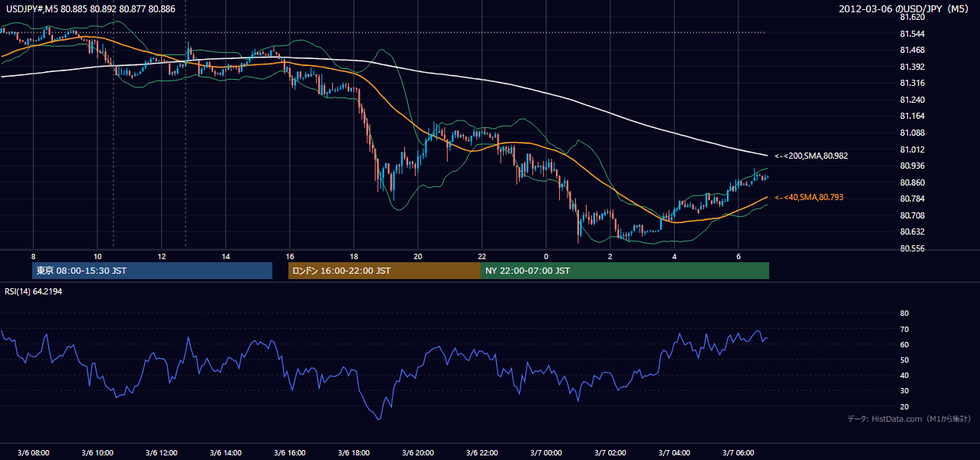The width and height of the screenshot is (980, 460).
Task: Click the 3/6 14:00 time axis label
Action: (x=225, y=452)
